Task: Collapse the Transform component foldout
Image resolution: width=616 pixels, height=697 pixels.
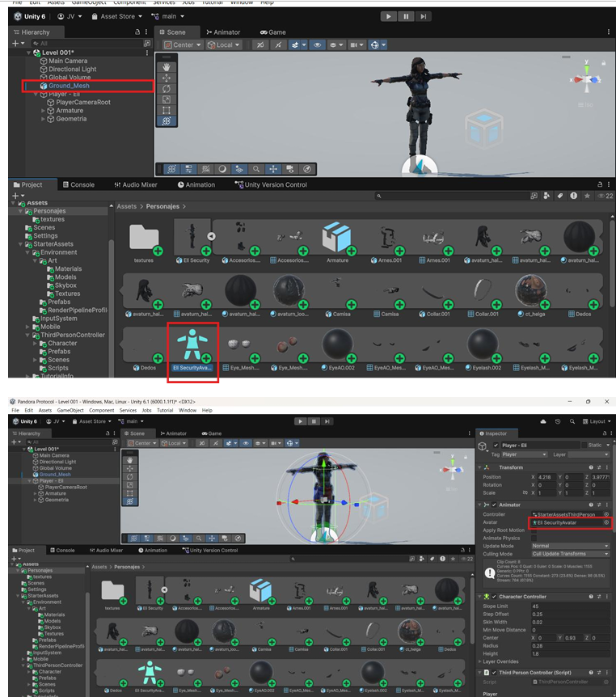Action: click(x=480, y=467)
